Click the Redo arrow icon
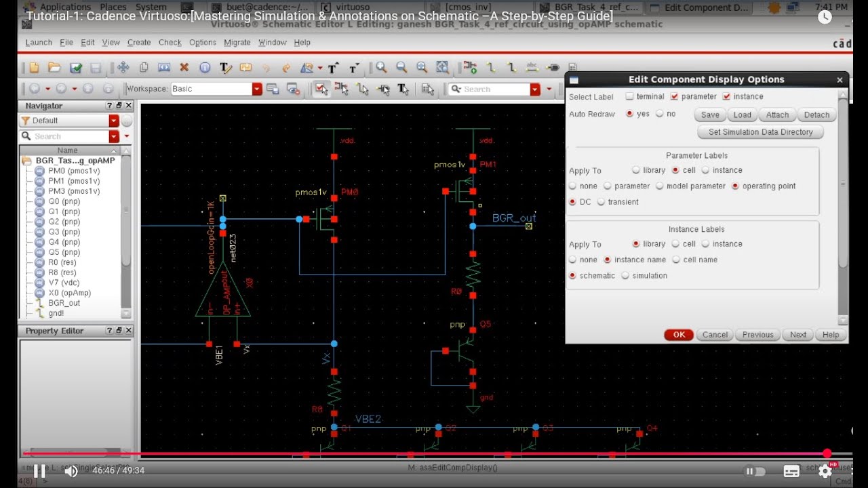Viewport: 868px width, 488px height. 286,68
